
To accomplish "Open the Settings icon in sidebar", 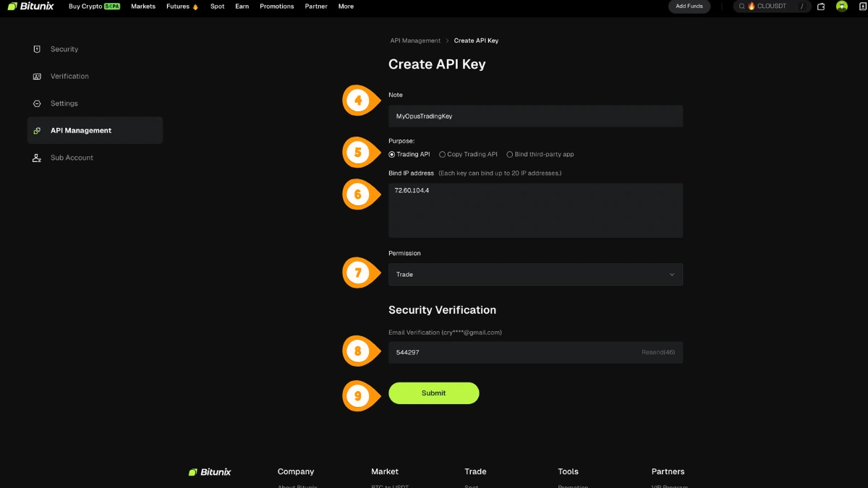I will 37,103.
